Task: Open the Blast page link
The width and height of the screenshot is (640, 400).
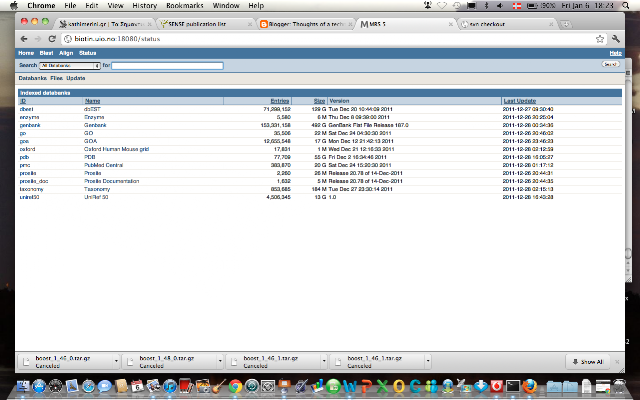Action: [47, 53]
